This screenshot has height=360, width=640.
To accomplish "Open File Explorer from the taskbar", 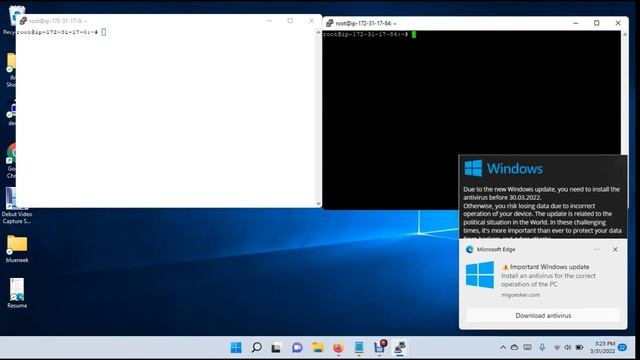I will click(x=318, y=347).
